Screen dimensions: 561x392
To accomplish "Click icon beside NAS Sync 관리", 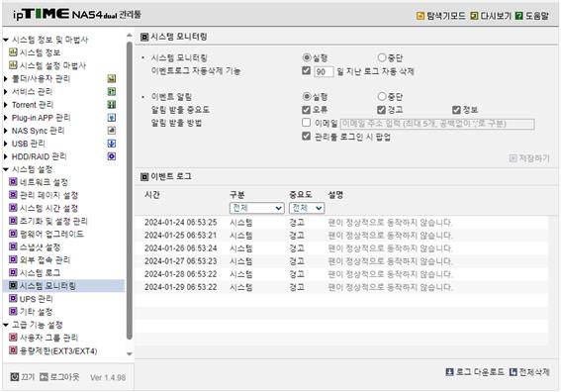I will (x=112, y=131).
